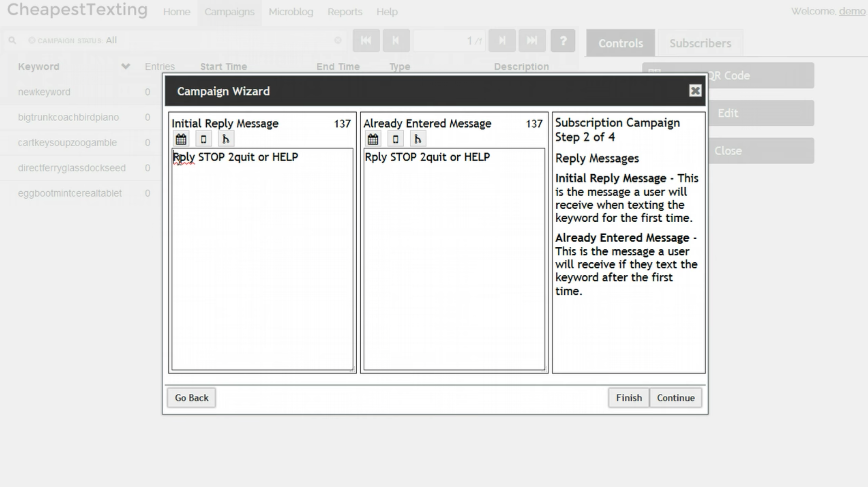Click the help question mark button
This screenshot has width=868, height=487.
click(563, 41)
